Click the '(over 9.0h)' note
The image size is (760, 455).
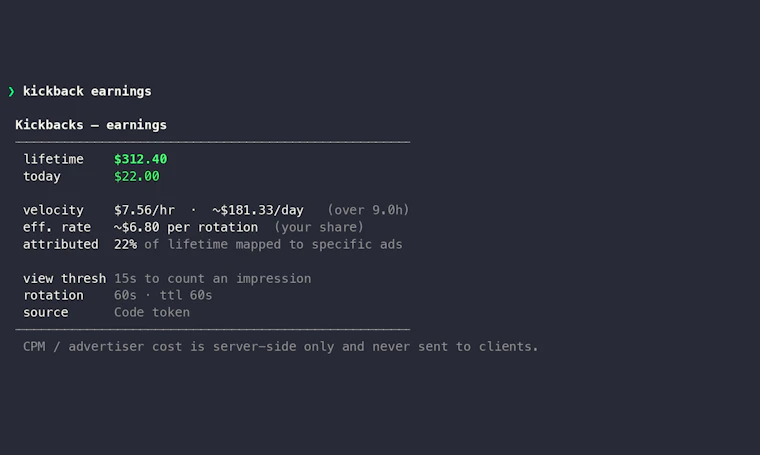tap(368, 210)
